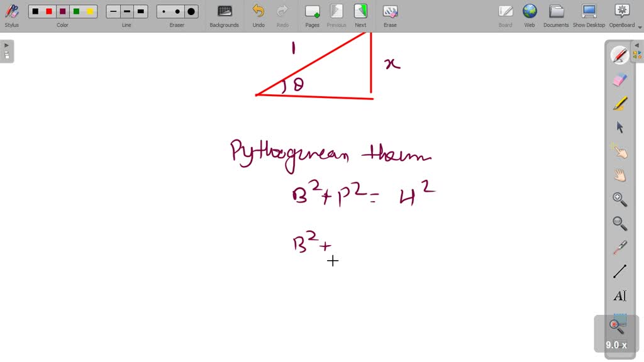
Task: Choose the arrow selector tool
Action: pos(619,128)
